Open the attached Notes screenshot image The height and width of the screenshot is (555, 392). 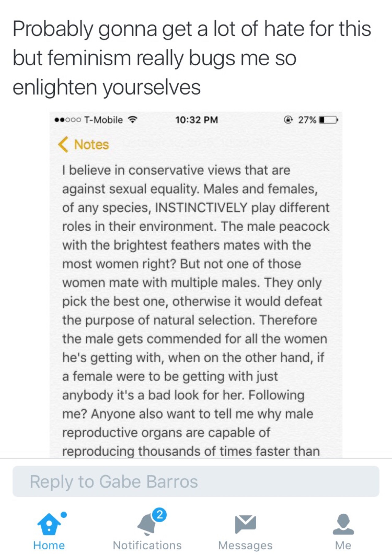tap(196, 285)
